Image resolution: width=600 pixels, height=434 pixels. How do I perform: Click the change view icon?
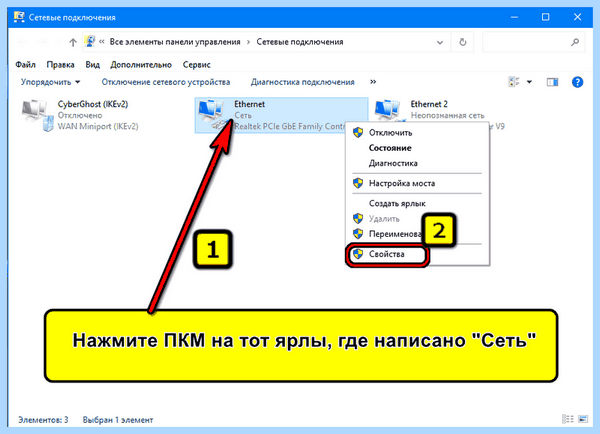click(514, 82)
